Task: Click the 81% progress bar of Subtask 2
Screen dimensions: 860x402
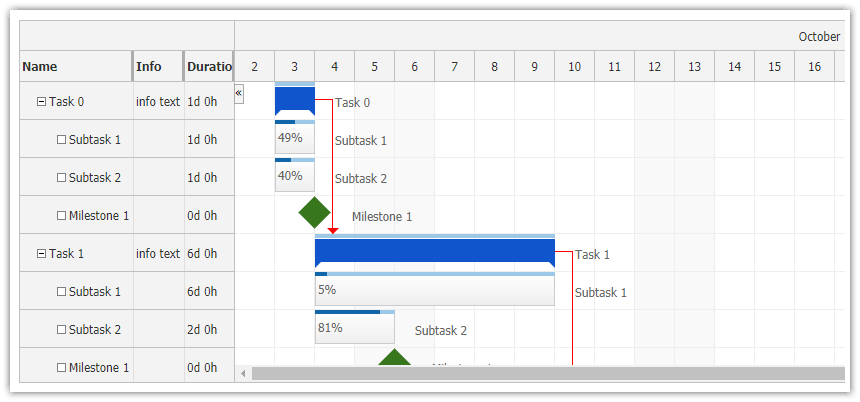Action: click(x=354, y=327)
